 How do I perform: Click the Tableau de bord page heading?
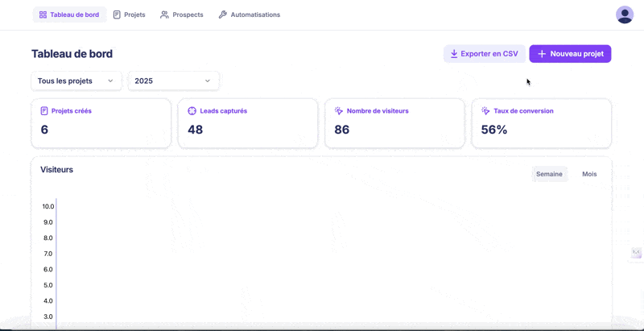[x=72, y=54]
